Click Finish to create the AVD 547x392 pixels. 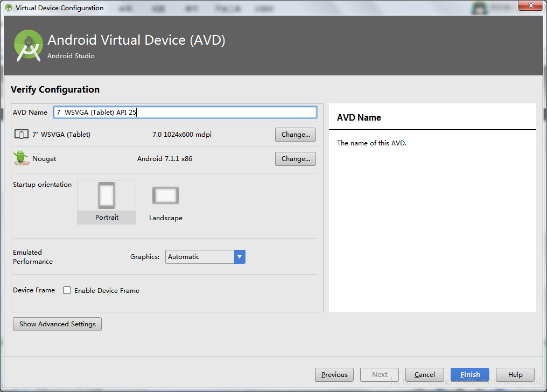470,375
